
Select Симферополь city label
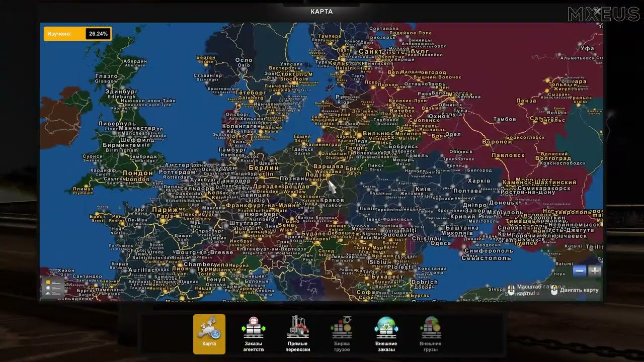(489, 250)
